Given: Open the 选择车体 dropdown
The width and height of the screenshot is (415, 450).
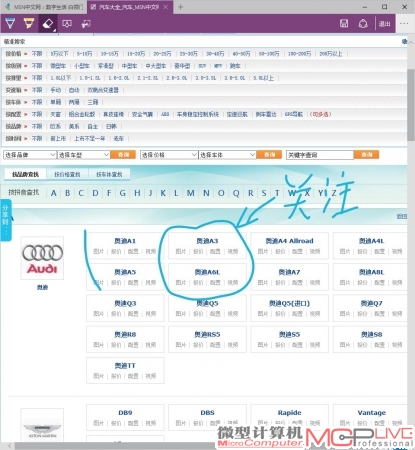Looking at the screenshot, I should coord(227,155).
